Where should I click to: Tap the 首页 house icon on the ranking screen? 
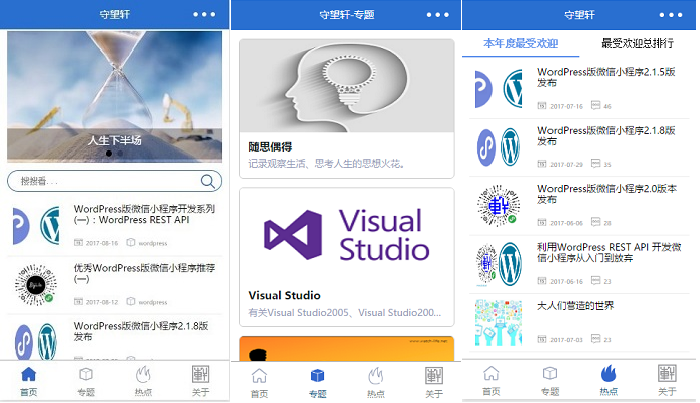click(491, 378)
